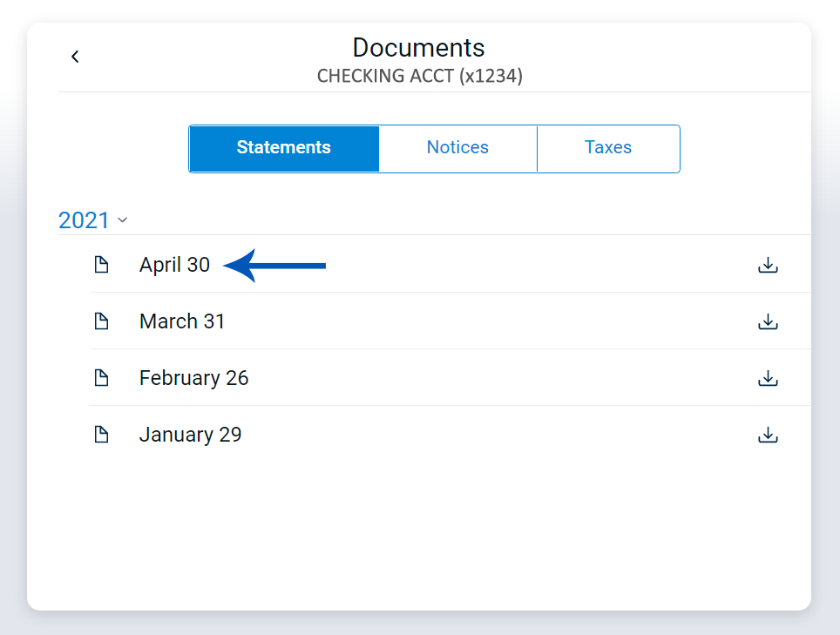View the February 26 statement

coord(193,378)
